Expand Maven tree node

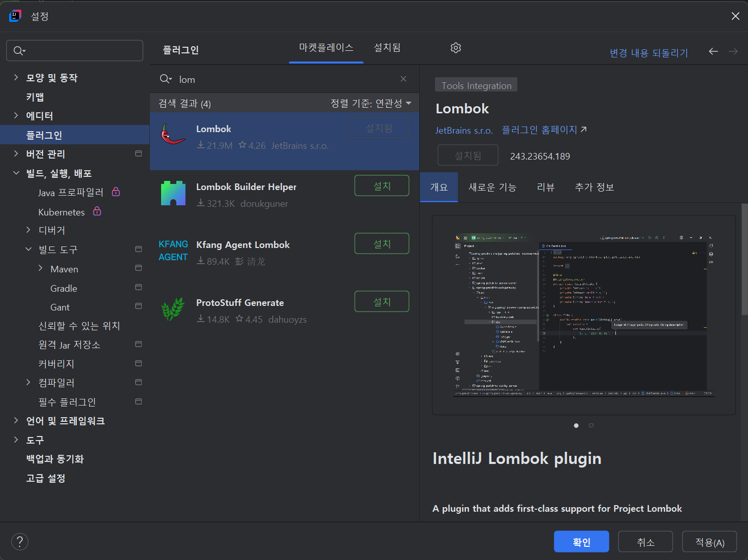point(41,268)
